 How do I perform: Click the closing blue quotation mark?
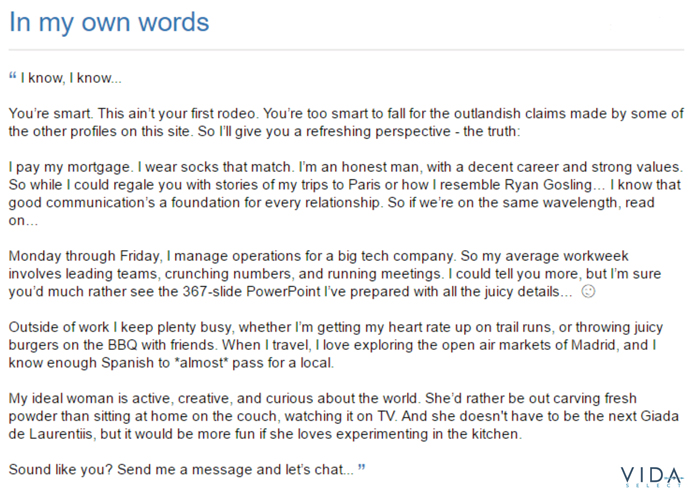(361, 467)
